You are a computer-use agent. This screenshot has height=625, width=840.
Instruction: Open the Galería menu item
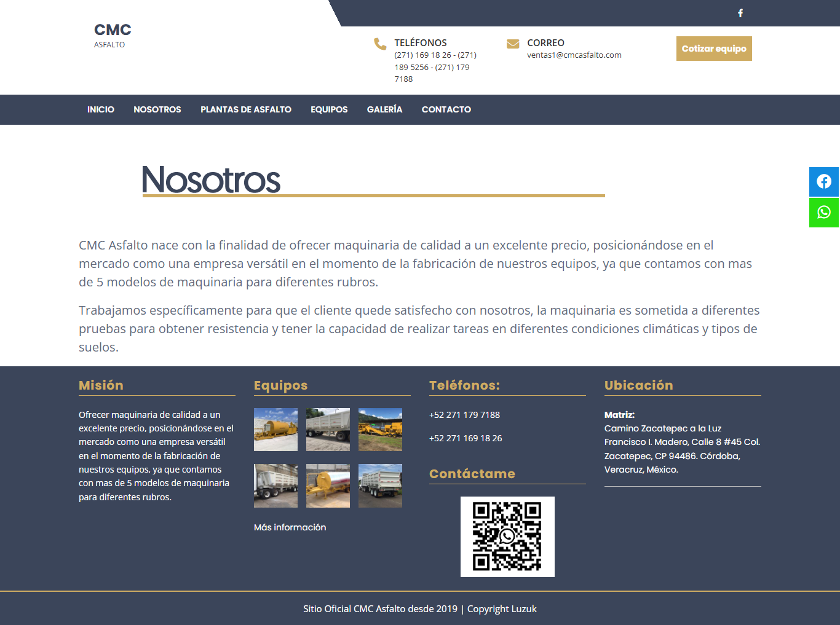tap(384, 109)
